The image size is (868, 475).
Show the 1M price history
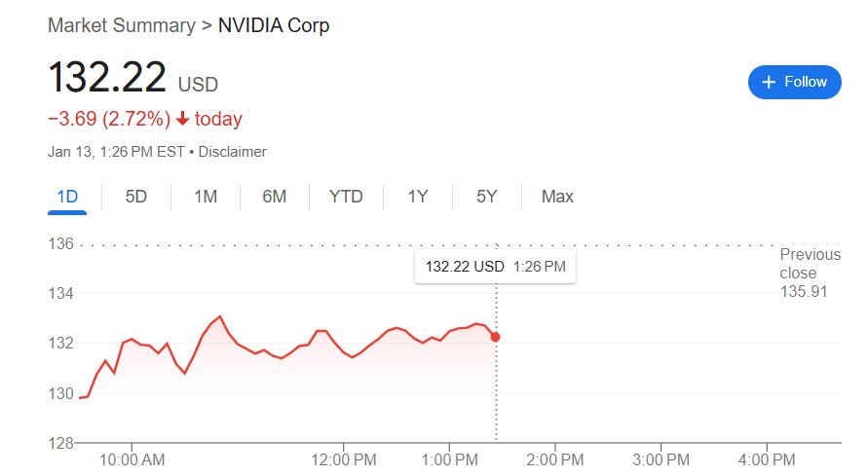206,197
